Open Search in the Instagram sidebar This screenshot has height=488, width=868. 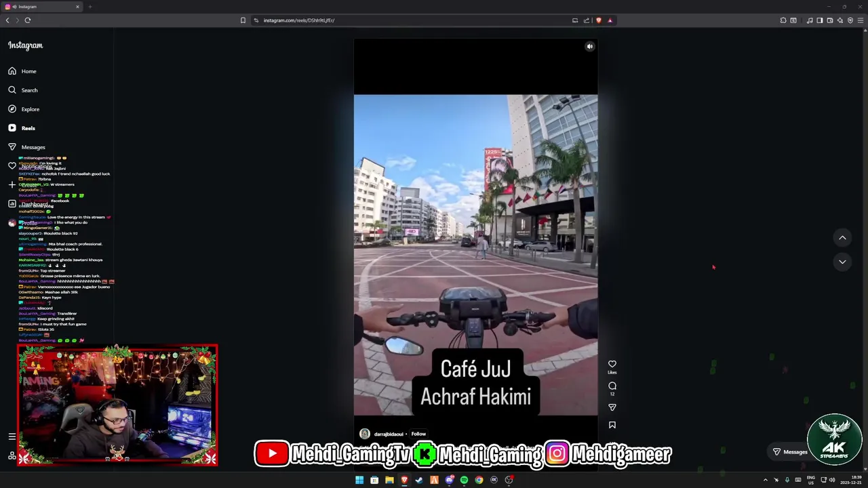tap(23, 90)
